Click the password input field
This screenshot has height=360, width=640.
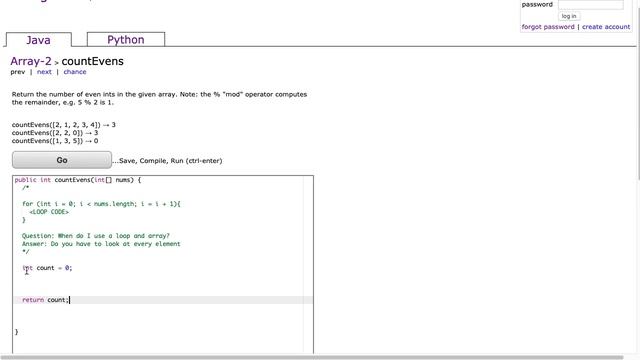(x=591, y=4)
